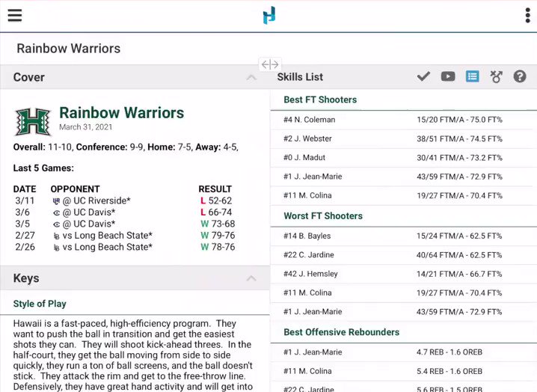Click 14/21 FTM/A - 66.7 FT% stat
Viewport: 537px width, 392px height.
[x=459, y=274]
